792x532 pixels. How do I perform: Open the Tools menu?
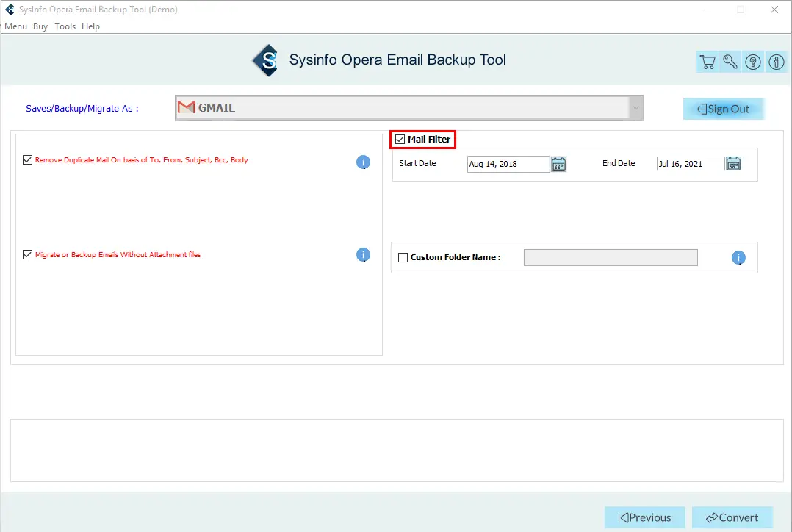coord(65,26)
